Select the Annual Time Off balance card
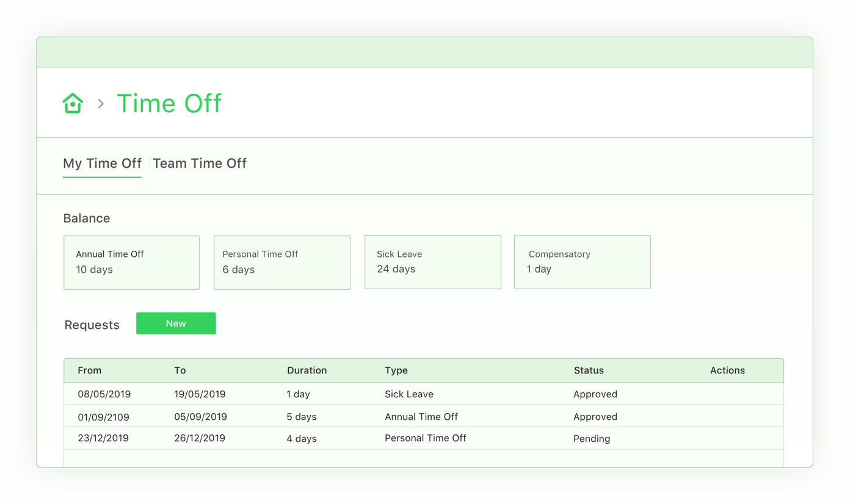The image size is (850, 504). 131,262
